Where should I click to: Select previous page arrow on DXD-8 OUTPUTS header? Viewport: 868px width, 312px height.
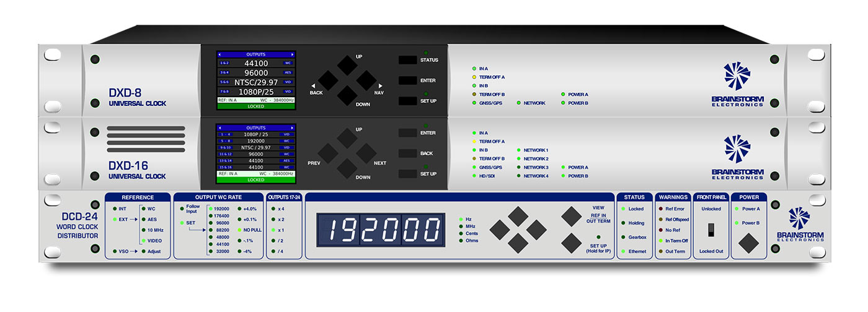pos(219,54)
